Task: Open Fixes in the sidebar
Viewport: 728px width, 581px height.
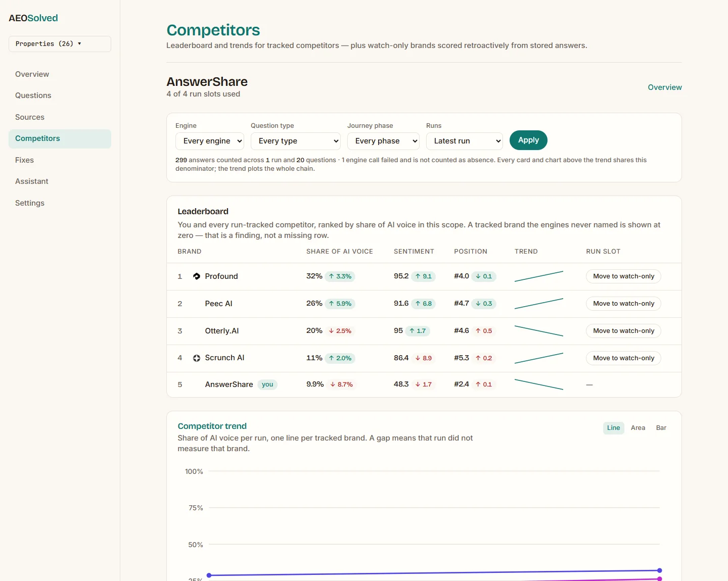Action: (60, 160)
